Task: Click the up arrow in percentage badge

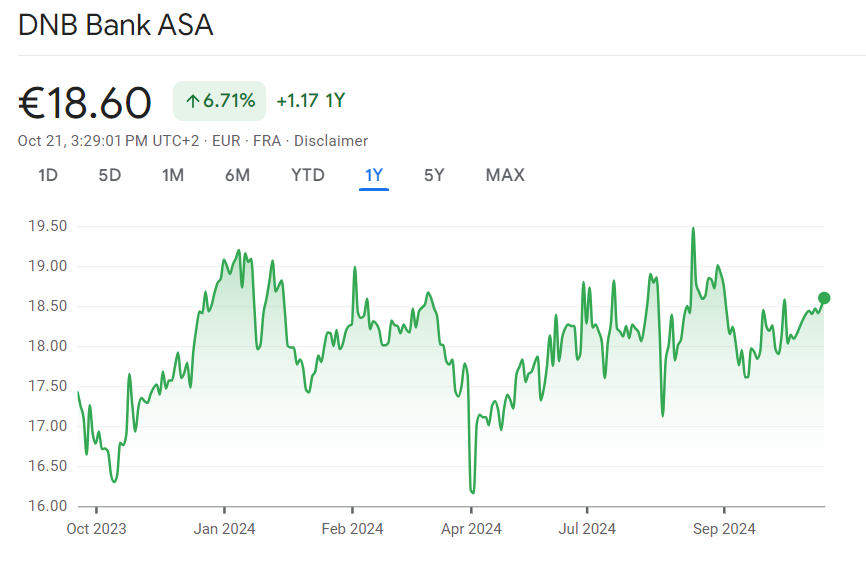Action: pos(192,101)
